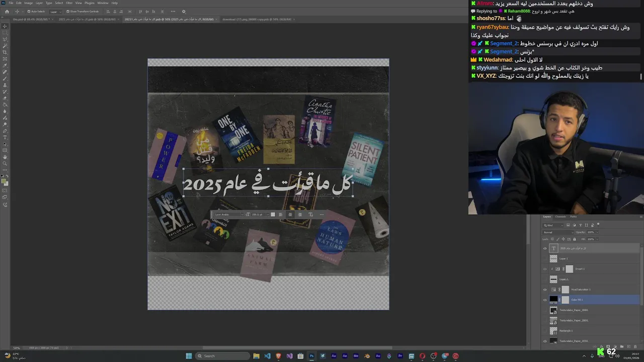
Task: Switch to the Paths tab
Action: [x=574, y=217]
